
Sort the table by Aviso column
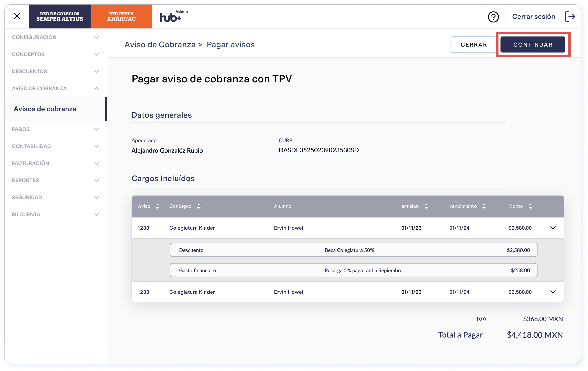click(x=157, y=206)
